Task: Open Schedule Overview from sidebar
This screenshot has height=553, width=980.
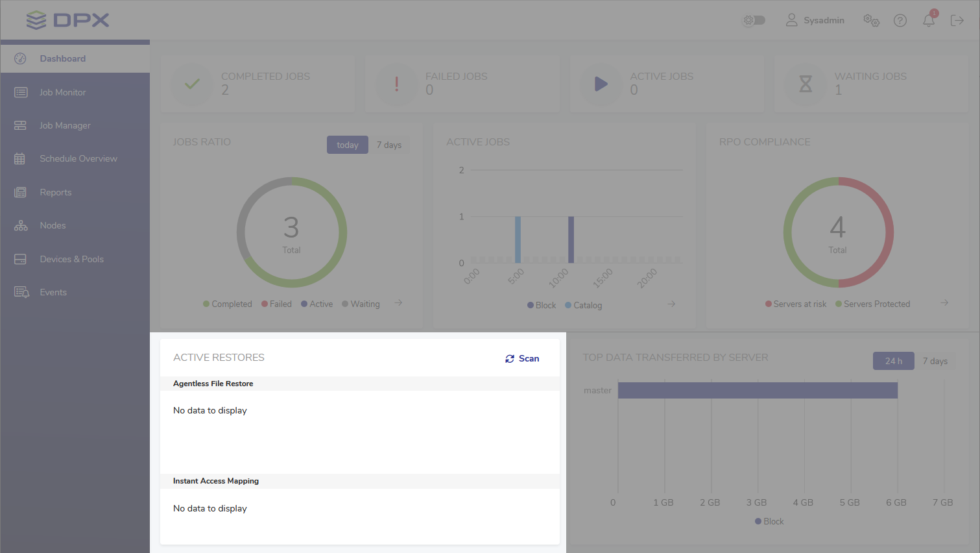Action: pos(78,159)
